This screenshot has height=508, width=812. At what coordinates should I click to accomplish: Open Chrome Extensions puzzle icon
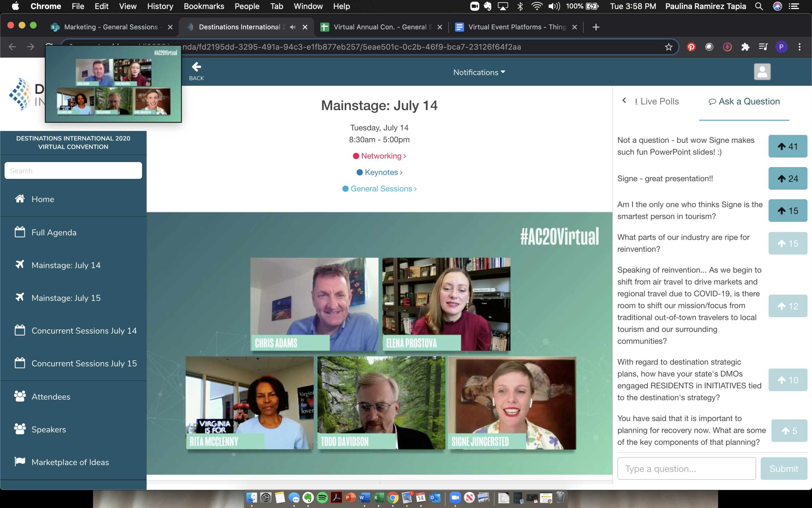[745, 47]
